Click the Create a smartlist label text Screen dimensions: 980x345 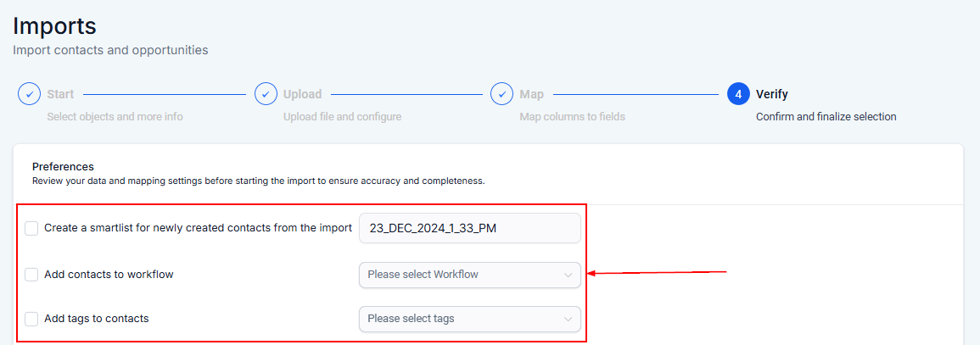[x=198, y=228]
